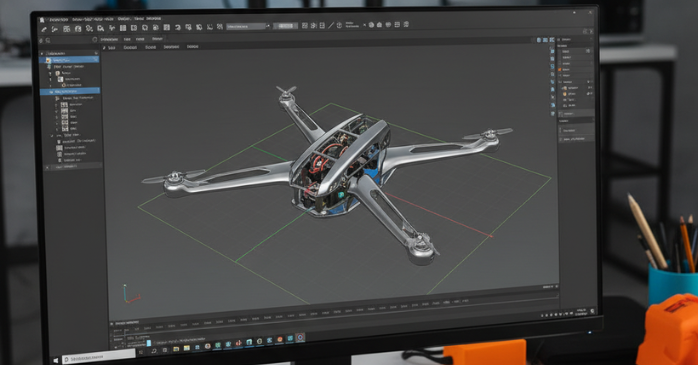Open the Windows Start menu
Image resolution: width=698 pixels, height=365 pixels.
56,360
